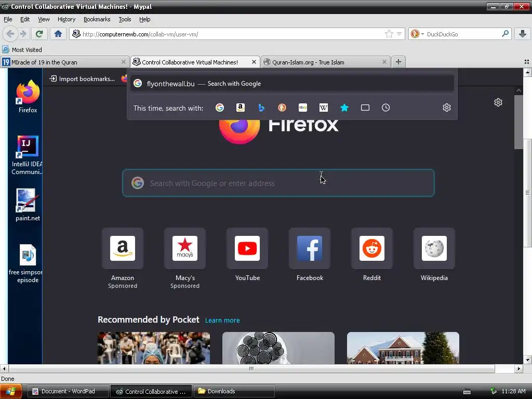Viewport: 532px width, 399px height.
Task: Go back with the Mypal back arrow
Action: 10,34
